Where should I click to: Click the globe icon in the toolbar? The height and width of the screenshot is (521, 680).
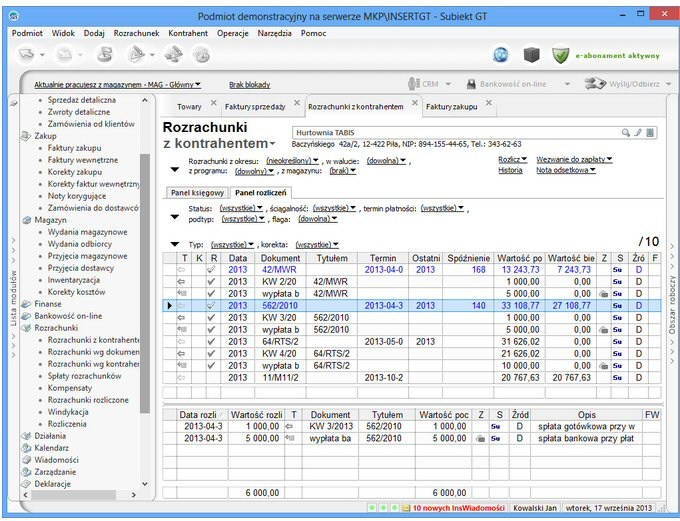point(501,54)
